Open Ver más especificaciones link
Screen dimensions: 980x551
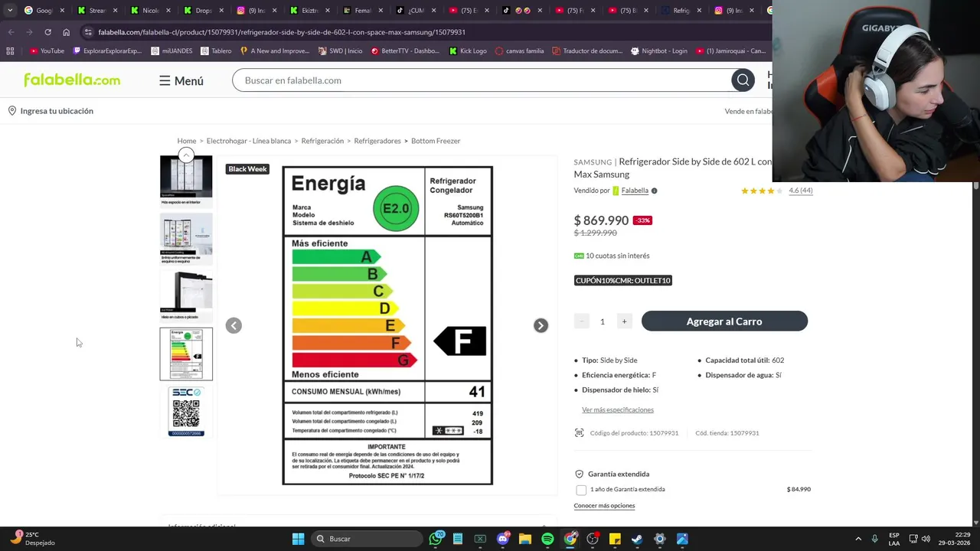pyautogui.click(x=618, y=410)
